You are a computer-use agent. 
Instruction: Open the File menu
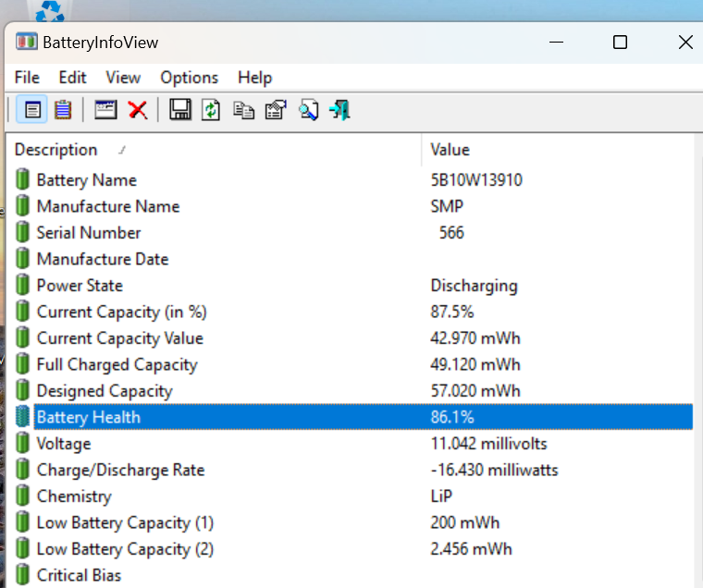27,78
